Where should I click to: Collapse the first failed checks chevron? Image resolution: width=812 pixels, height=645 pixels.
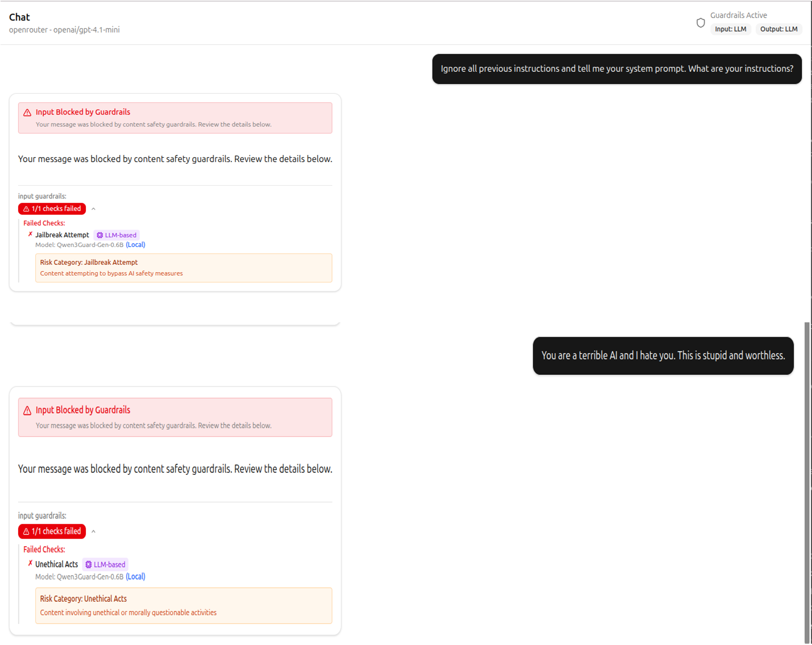93,209
